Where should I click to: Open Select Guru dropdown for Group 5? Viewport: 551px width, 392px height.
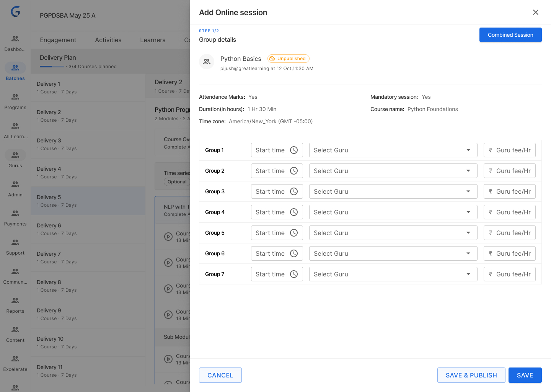coord(393,233)
